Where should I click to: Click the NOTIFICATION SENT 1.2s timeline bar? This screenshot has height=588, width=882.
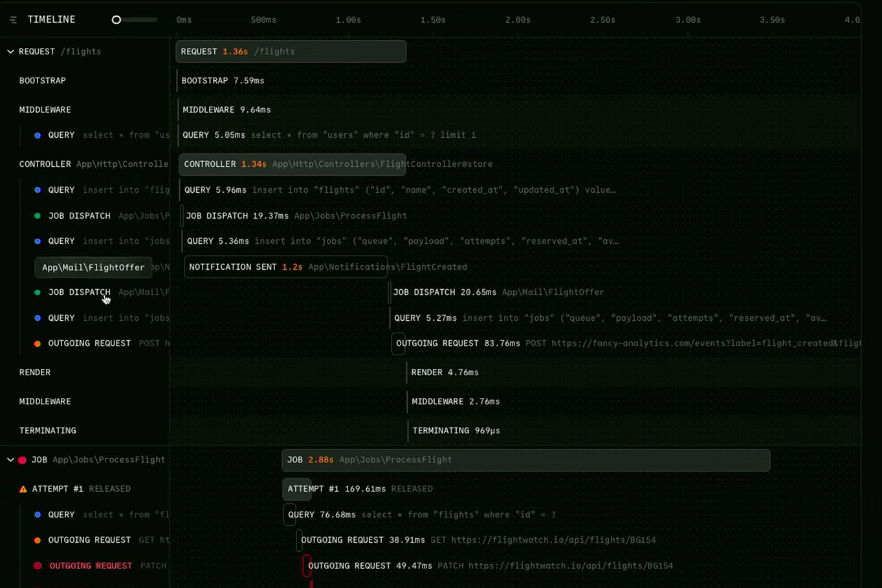(x=286, y=267)
